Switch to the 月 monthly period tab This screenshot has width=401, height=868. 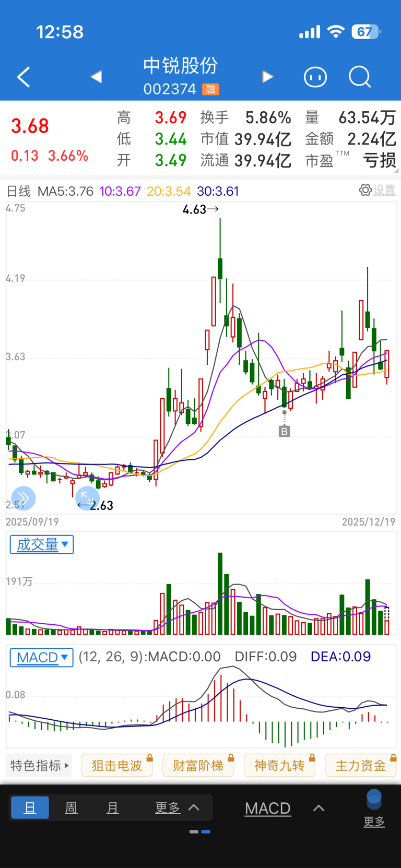tap(112, 808)
